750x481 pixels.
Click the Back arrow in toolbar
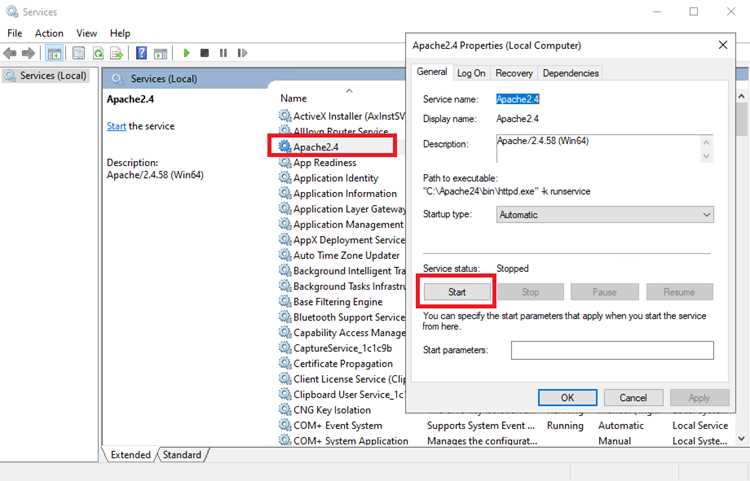pyautogui.click(x=10, y=53)
